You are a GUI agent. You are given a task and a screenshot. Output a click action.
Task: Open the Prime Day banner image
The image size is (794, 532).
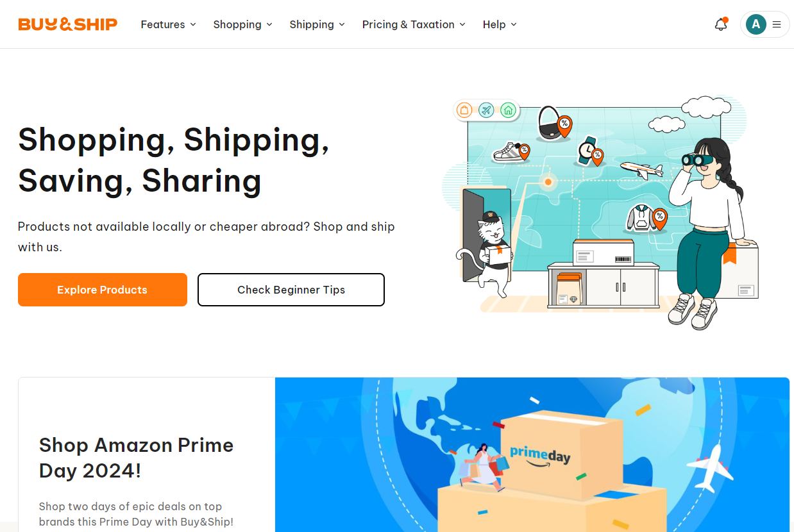coord(532,454)
